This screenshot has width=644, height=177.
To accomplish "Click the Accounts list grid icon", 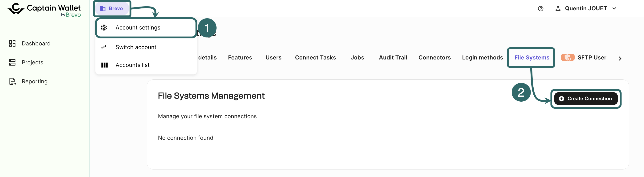I will tap(104, 65).
